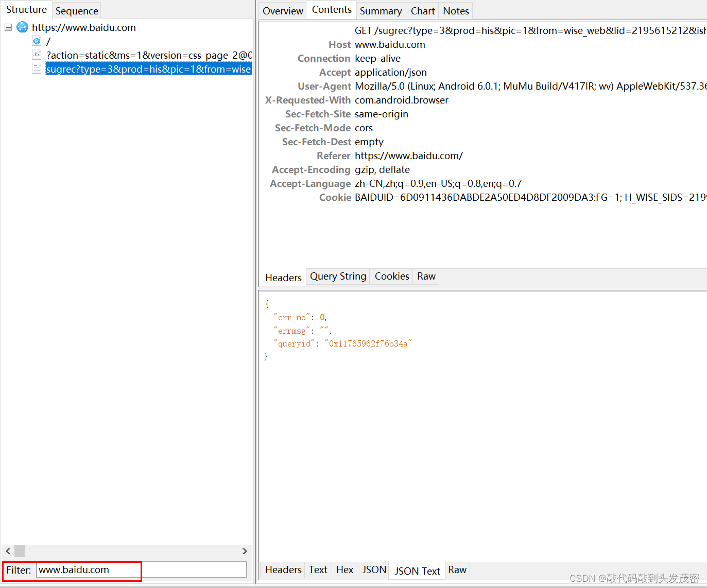Click the Sec-Fetch-Mode value cors
Screen dimensions: 707x588
click(x=364, y=128)
